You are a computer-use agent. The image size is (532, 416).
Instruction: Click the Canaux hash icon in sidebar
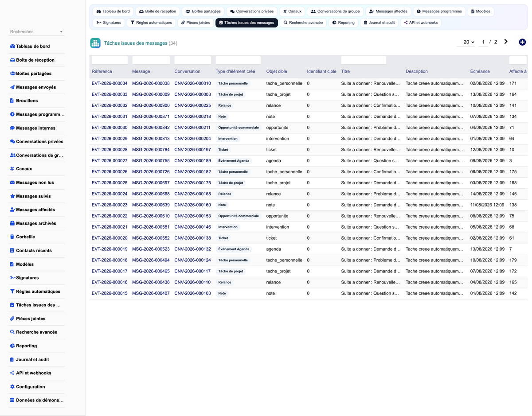(x=12, y=169)
